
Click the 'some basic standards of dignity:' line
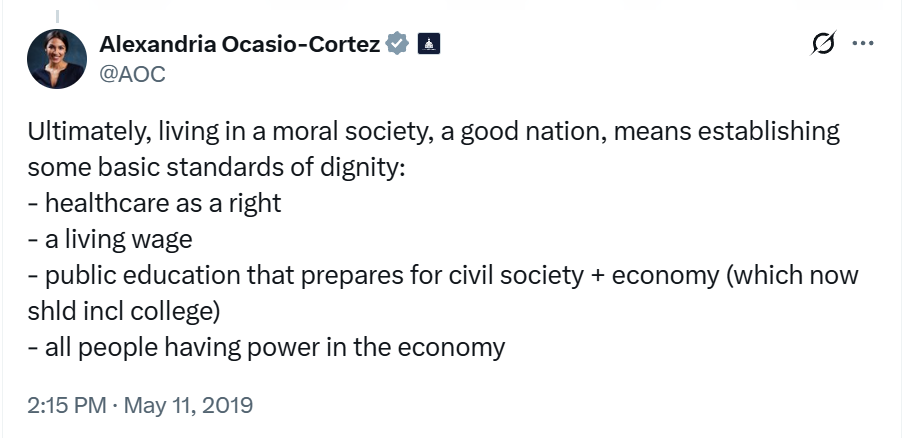click(217, 168)
